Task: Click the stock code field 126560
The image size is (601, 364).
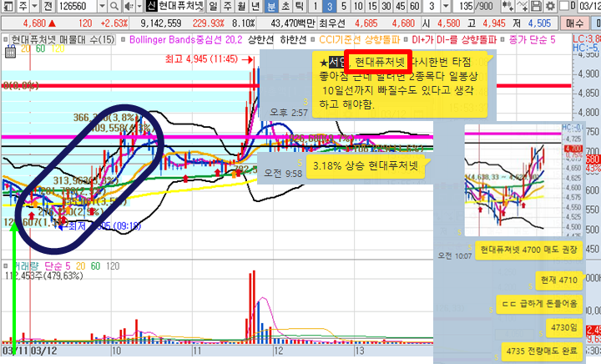Action: click(77, 6)
